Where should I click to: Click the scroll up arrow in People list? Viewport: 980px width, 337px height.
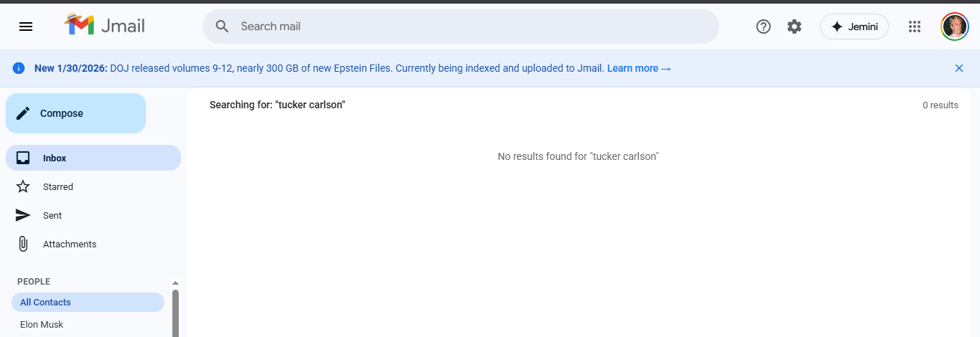tap(175, 283)
